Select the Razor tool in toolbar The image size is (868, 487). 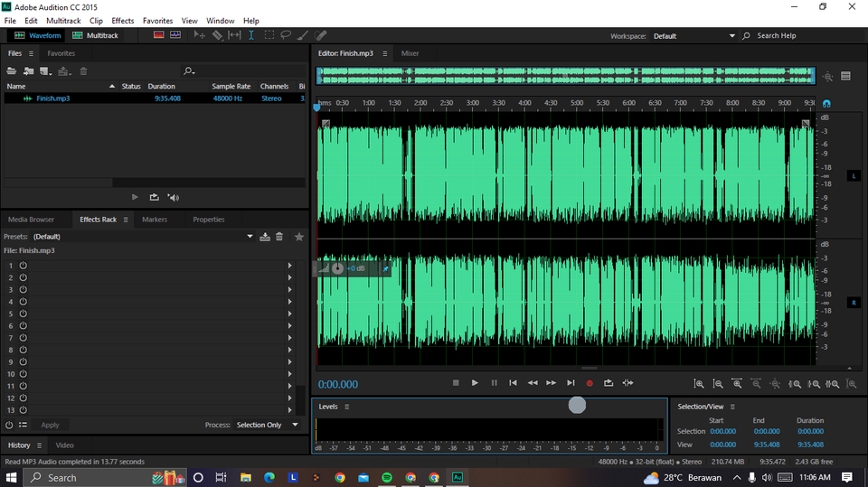coord(217,35)
